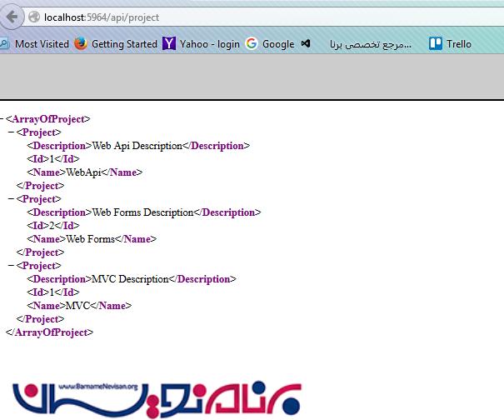The height and width of the screenshot is (420, 504).
Task: Click the browser back arrow button
Action: (x=12, y=16)
